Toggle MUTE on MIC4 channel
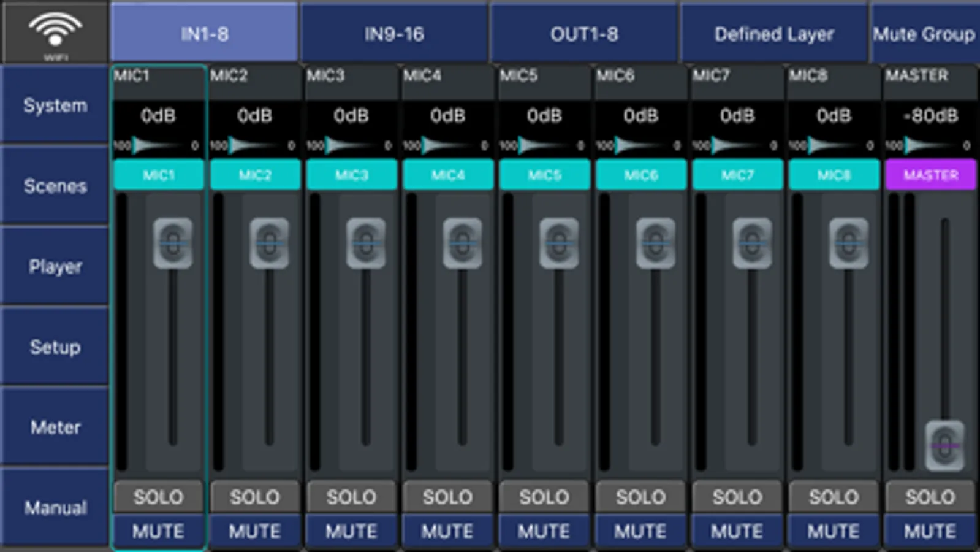The height and width of the screenshot is (552, 980). click(x=447, y=531)
